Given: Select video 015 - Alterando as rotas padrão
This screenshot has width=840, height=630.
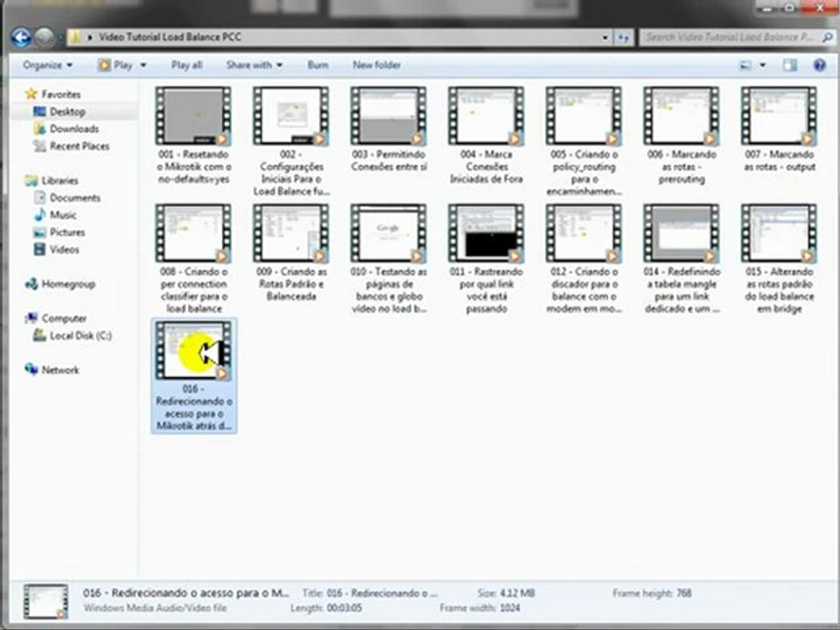Looking at the screenshot, I should click(x=780, y=259).
